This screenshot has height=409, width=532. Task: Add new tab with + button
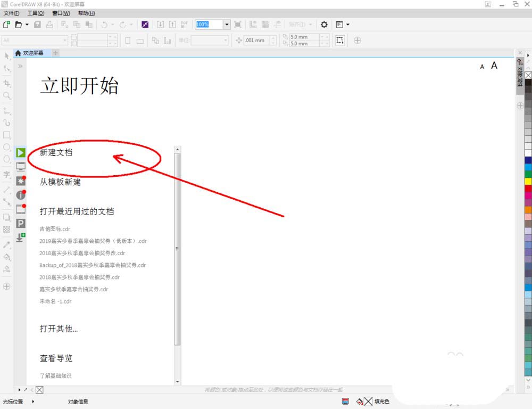coord(56,53)
